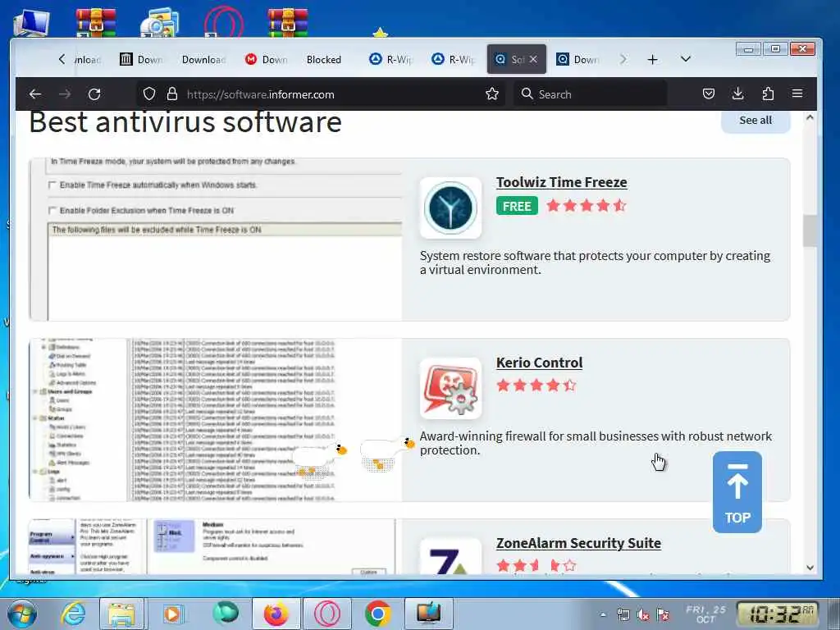Click the Toolwiz Time Freeze app icon

coord(450,208)
